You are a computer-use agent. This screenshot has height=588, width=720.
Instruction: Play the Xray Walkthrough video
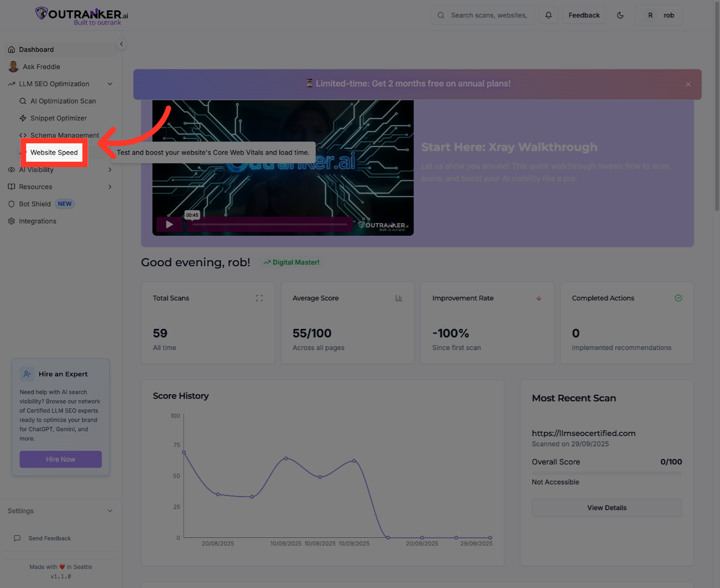(169, 224)
